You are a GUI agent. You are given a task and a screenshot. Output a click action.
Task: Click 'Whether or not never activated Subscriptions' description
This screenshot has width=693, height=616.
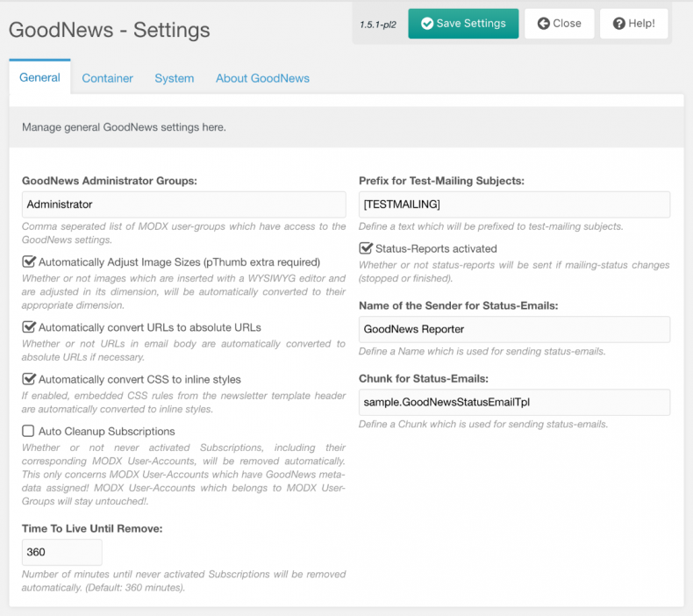(x=184, y=474)
